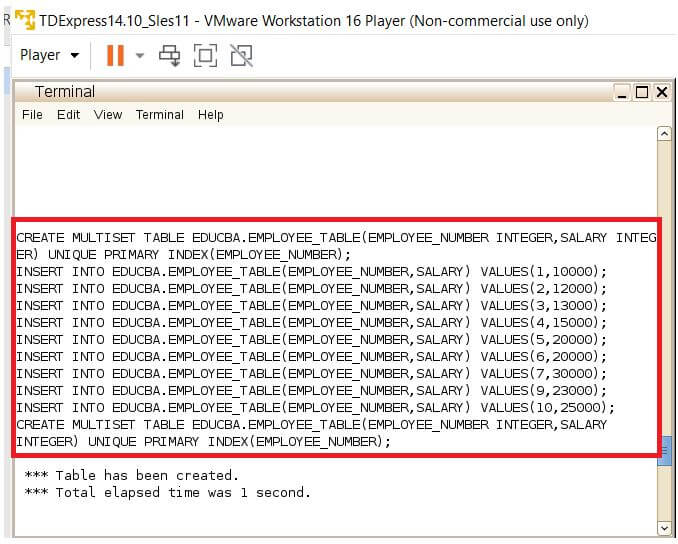Minimize the Terminal window
The image size is (678, 544).
[622, 92]
